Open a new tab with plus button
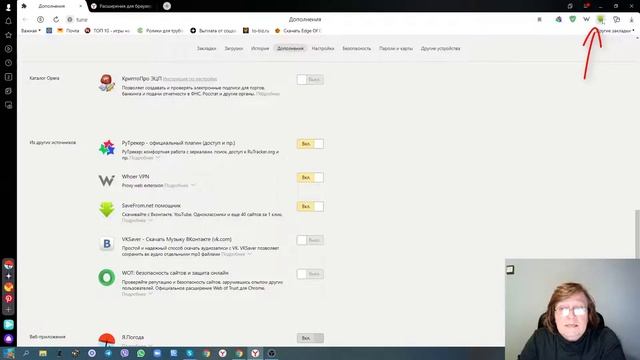This screenshot has width=640, height=360. 167,6
